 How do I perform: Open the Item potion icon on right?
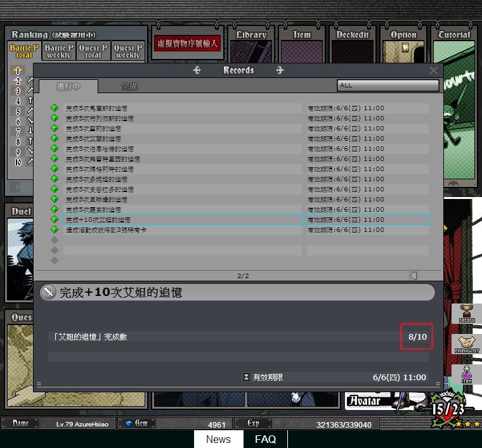pyautogui.click(x=467, y=374)
